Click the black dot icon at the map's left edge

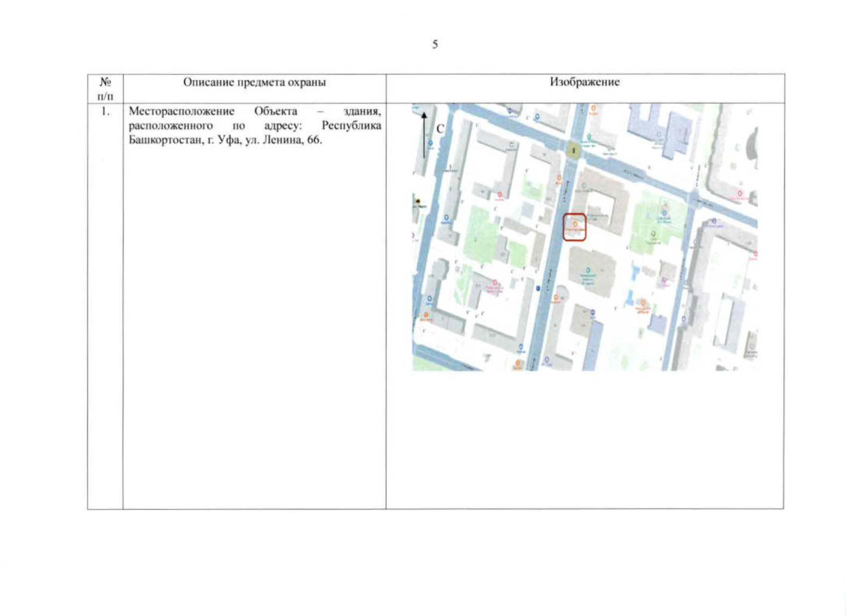pos(418,201)
